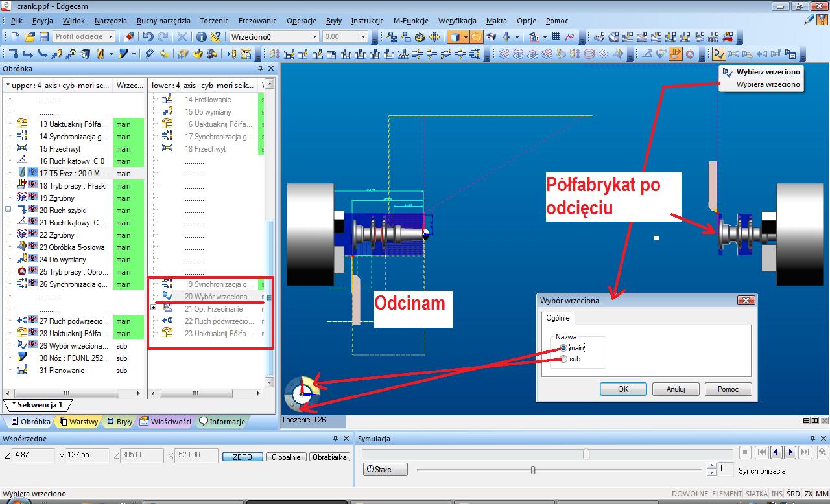The image size is (830, 504).
Task: Click the zoom magnifier in the Symulacja panel
Action: coord(822,452)
